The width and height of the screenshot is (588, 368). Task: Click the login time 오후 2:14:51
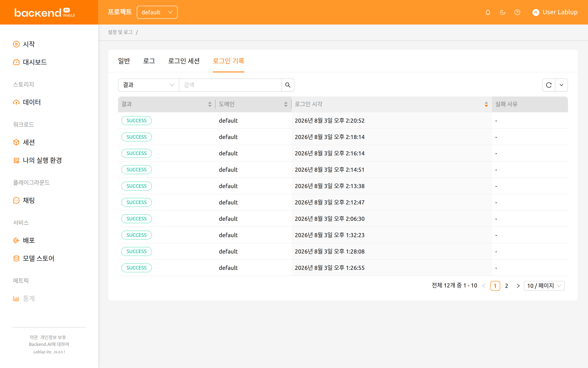[x=330, y=170]
